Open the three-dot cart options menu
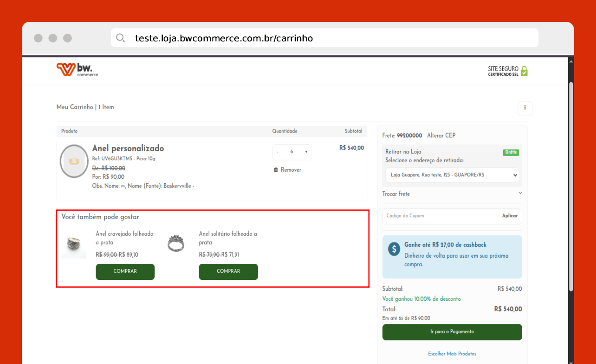Viewport: 596px width, 364px height. [x=525, y=108]
